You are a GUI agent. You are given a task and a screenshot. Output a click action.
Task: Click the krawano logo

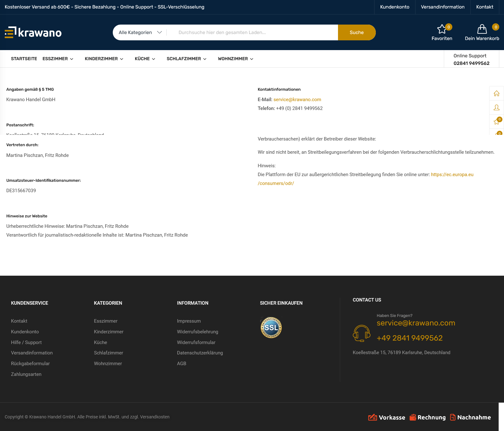(33, 32)
